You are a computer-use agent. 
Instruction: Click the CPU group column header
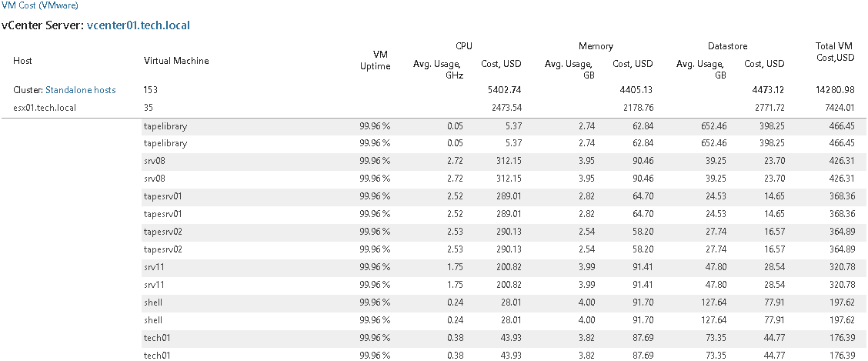click(x=464, y=46)
